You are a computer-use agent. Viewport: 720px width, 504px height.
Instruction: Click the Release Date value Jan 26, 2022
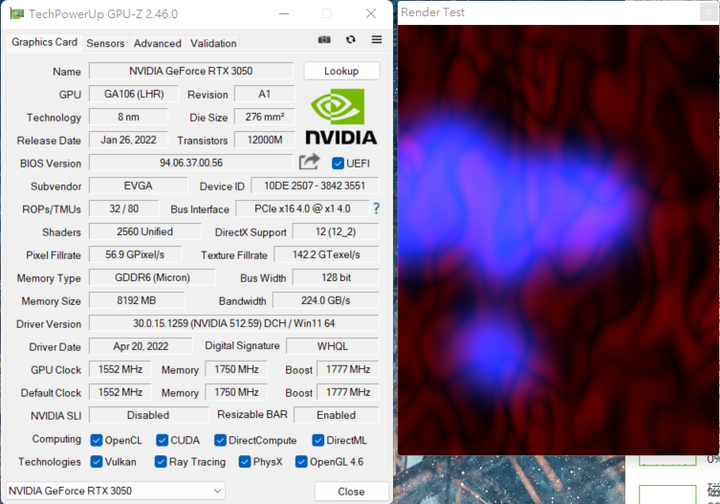pyautogui.click(x=128, y=140)
